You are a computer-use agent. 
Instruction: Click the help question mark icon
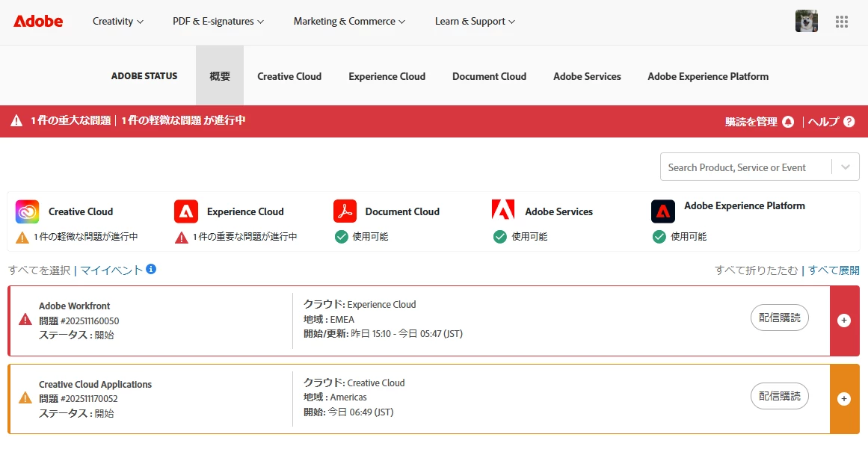(x=849, y=122)
